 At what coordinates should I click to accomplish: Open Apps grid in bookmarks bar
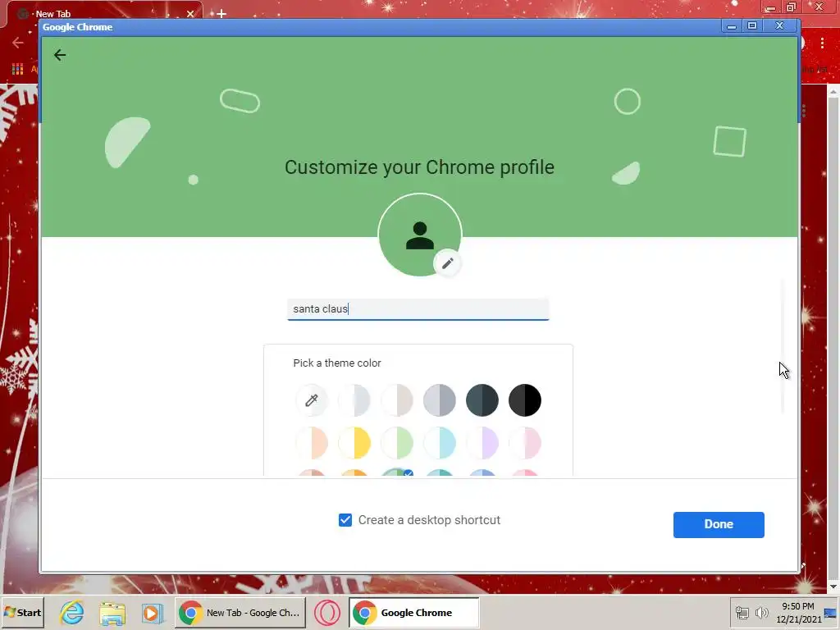(x=17, y=69)
